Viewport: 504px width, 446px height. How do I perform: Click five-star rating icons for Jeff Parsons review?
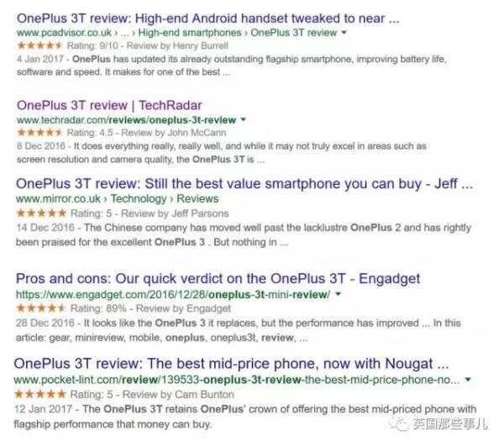[41, 213]
